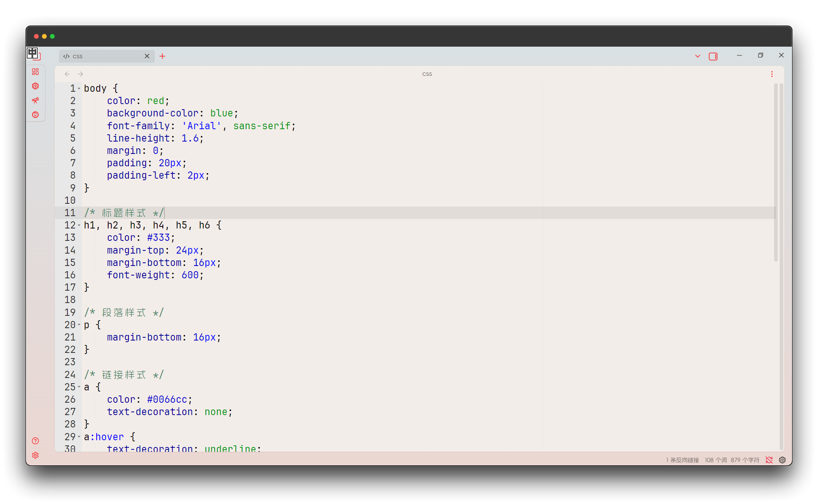Image resolution: width=818 pixels, height=504 pixels.
Task: Open Settings with the gear icon
Action: point(35,455)
